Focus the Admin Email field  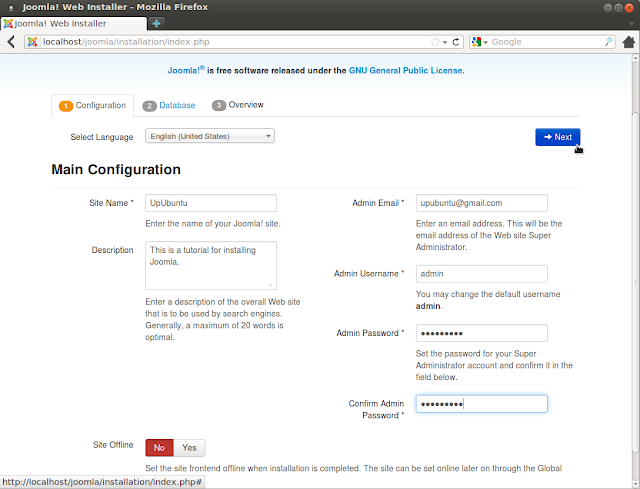point(482,203)
